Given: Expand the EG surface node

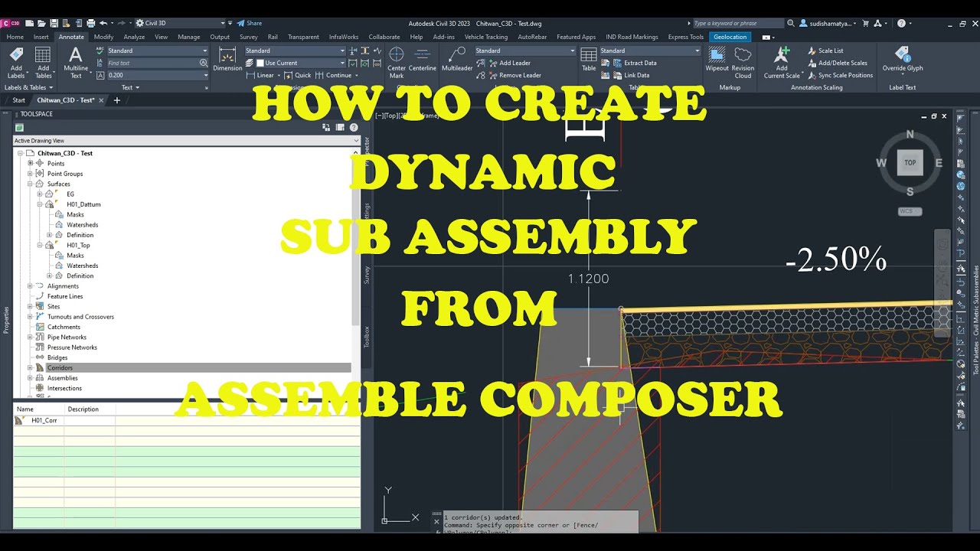Looking at the screenshot, I should 40,194.
